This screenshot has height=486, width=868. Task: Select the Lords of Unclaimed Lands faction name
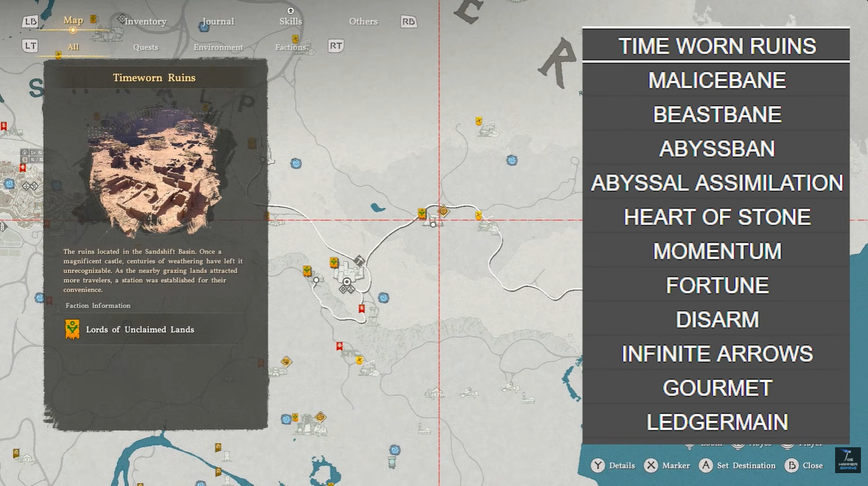(140, 329)
